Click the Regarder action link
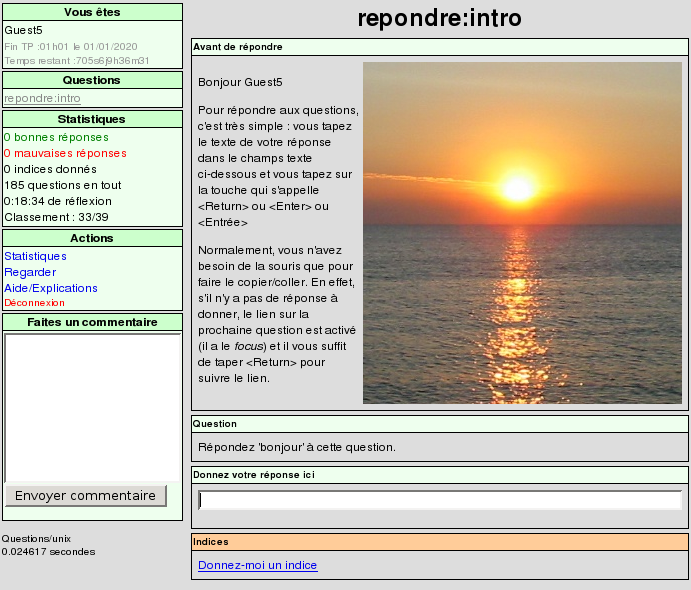The height and width of the screenshot is (590, 691). tap(30, 272)
